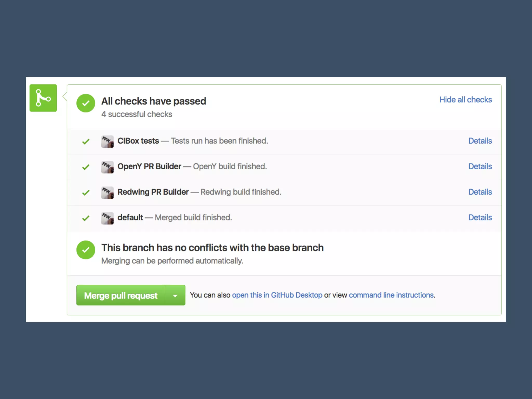Click the small green checkmark for CIBox tests
The width and height of the screenshot is (532, 399).
coord(86,142)
